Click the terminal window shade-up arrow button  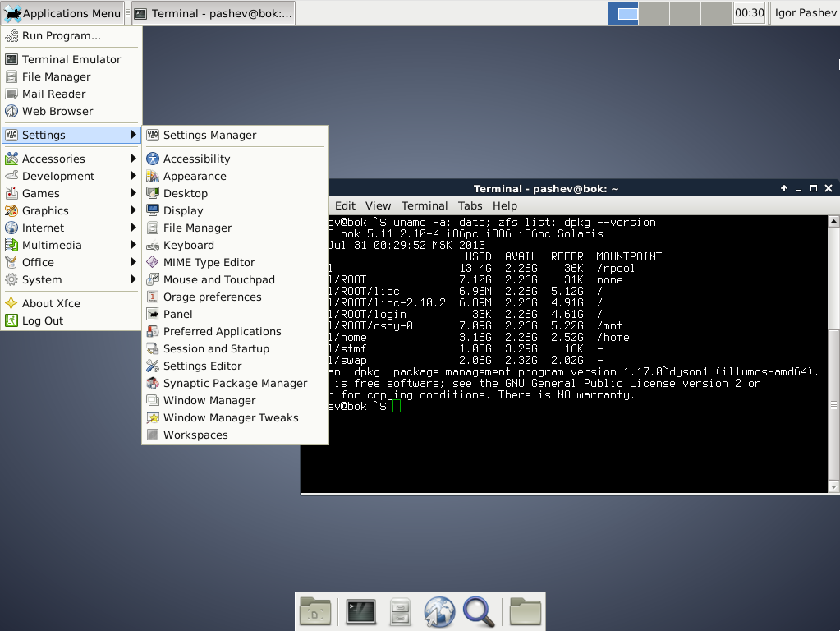coord(784,188)
